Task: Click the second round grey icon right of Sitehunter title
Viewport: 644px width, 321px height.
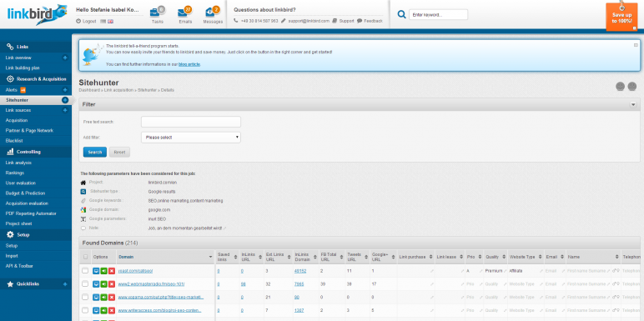Action: coord(632,86)
